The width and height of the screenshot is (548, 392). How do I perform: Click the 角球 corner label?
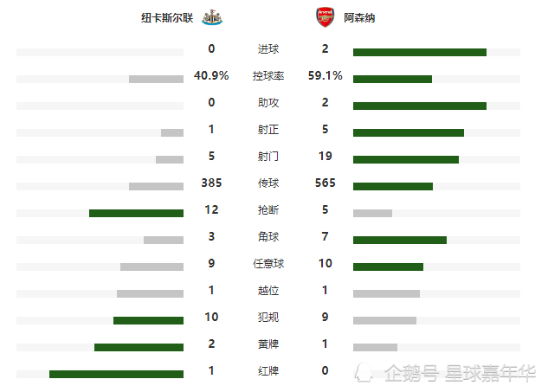[268, 236]
